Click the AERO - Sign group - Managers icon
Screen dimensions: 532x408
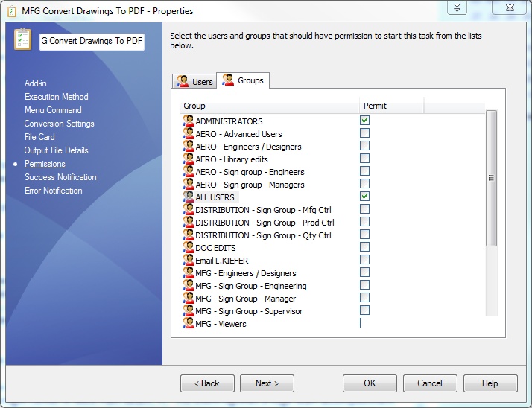click(189, 184)
